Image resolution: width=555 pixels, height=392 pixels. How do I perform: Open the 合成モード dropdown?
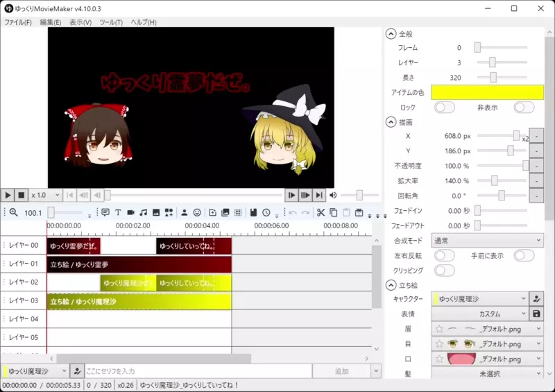(x=487, y=241)
